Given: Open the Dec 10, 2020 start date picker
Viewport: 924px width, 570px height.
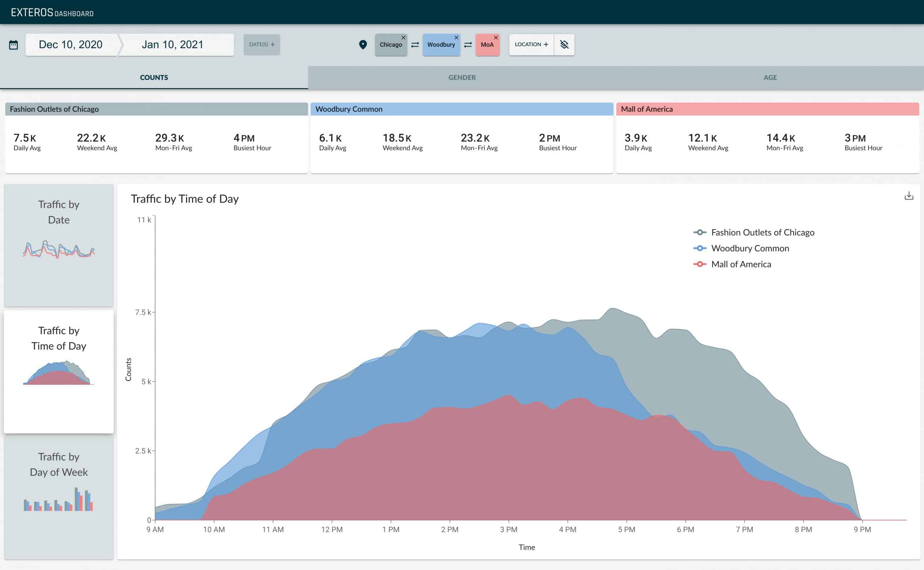Looking at the screenshot, I should click(x=71, y=45).
